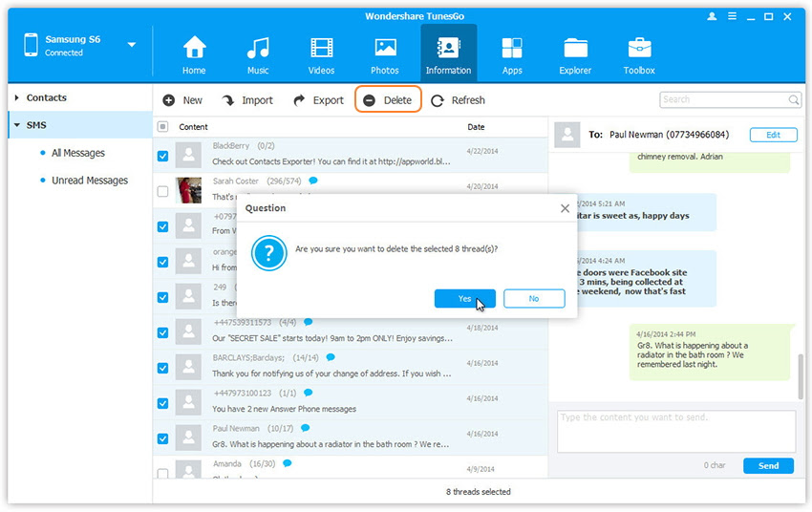The image size is (812, 512).
Task: Uncheck the BlackBerry thread checkbox
Action: (x=162, y=156)
